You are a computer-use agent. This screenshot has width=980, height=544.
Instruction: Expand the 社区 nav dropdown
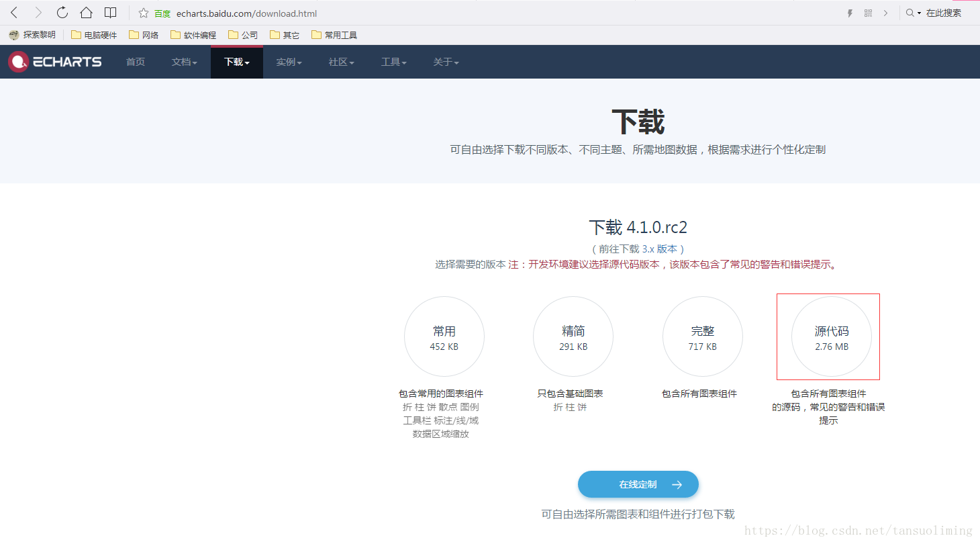pos(342,62)
